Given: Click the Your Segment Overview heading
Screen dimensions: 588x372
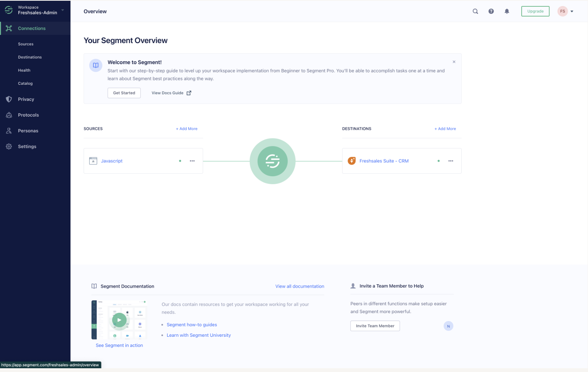Looking at the screenshot, I should (x=126, y=40).
